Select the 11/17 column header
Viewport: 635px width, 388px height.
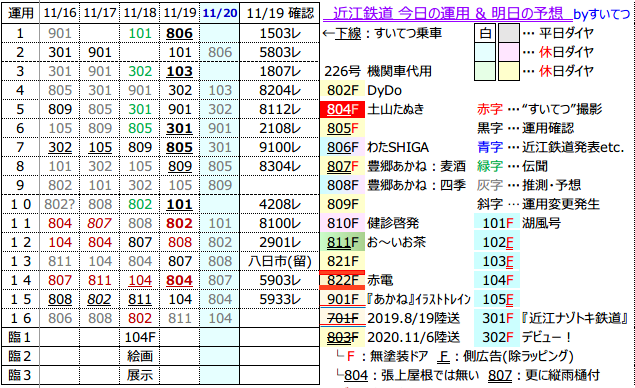(x=100, y=13)
